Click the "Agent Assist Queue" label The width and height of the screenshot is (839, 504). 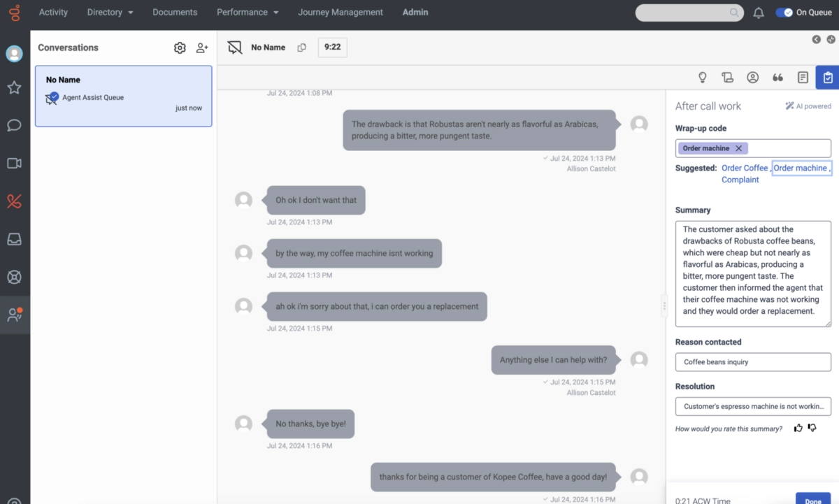tap(93, 98)
